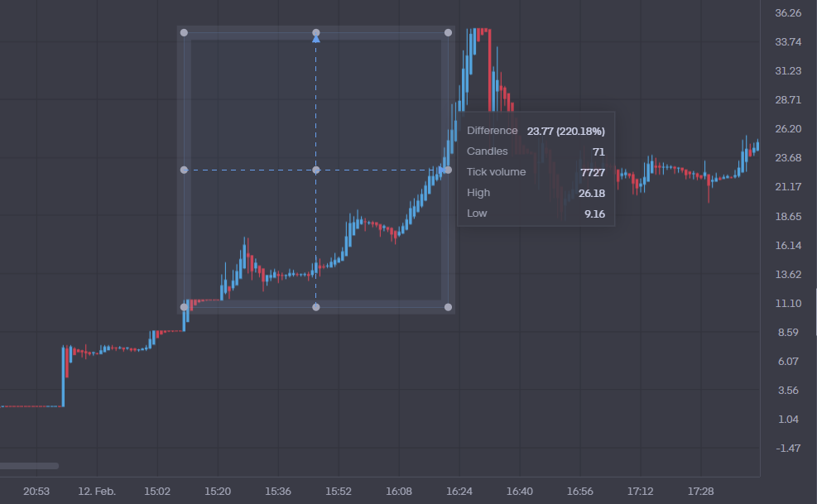Click the left-edge middle handle of the measurement box
This screenshot has height=504, width=817.
click(x=184, y=170)
